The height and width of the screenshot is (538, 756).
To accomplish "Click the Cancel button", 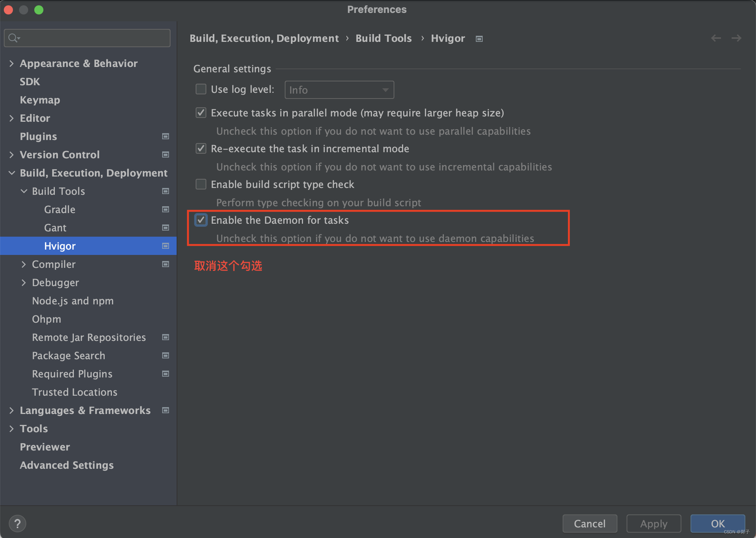I will (x=589, y=524).
